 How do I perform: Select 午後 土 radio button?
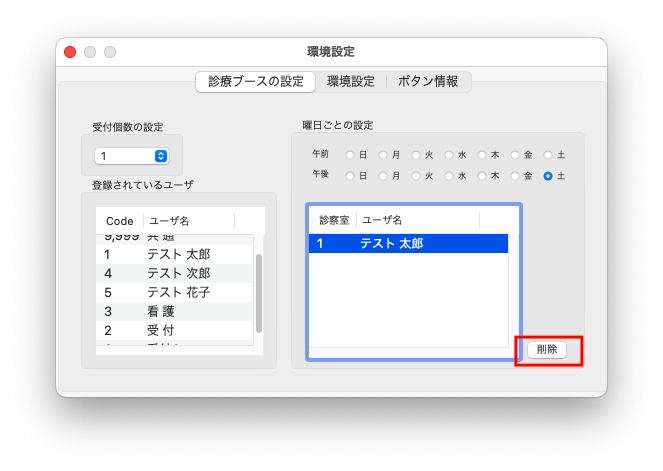[548, 176]
